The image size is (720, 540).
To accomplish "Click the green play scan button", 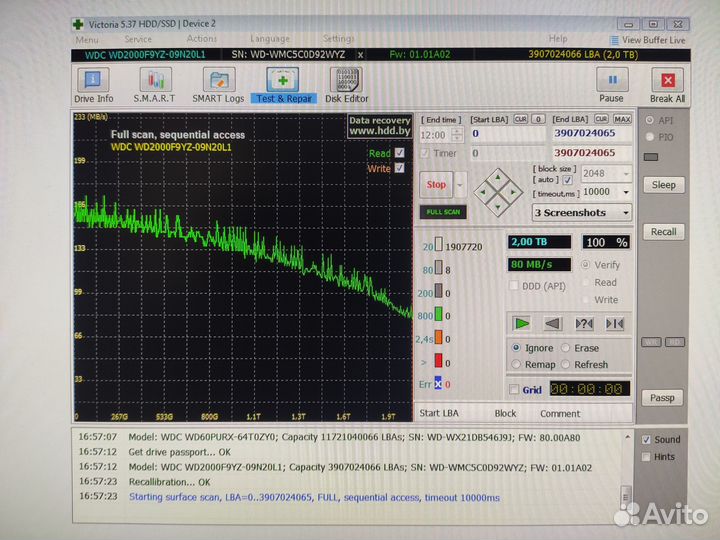I will [521, 324].
